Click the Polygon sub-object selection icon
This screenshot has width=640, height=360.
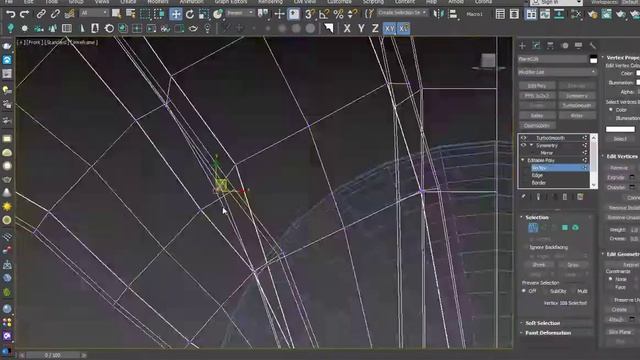pos(565,228)
